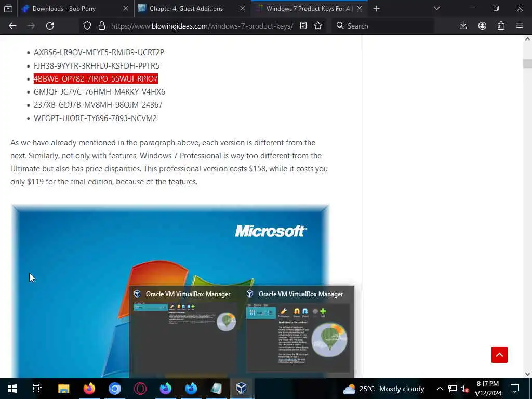This screenshot has width=532, height=399.
Task: Click key 237XB-GDJ7B-MV8MH-98QJM-24367
Action: [x=98, y=105]
